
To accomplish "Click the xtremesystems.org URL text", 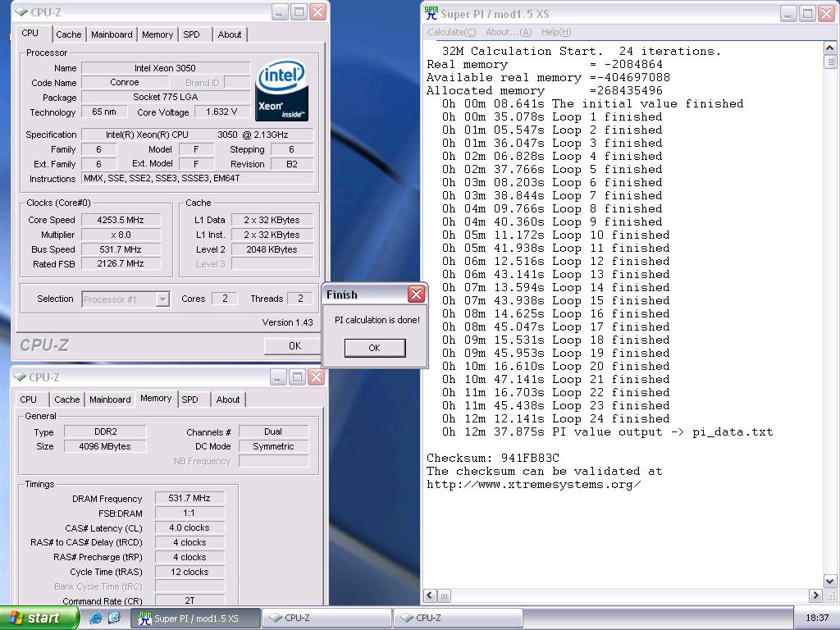I will (x=533, y=485).
